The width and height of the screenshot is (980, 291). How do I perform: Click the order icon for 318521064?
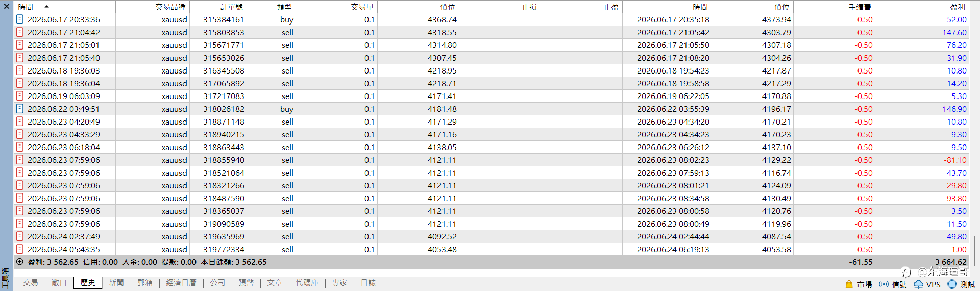pos(19,173)
